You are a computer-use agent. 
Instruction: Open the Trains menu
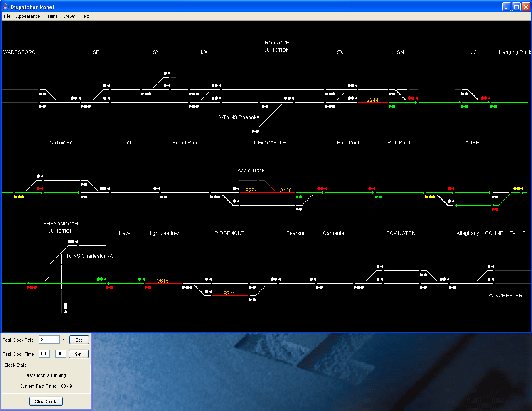pos(52,16)
